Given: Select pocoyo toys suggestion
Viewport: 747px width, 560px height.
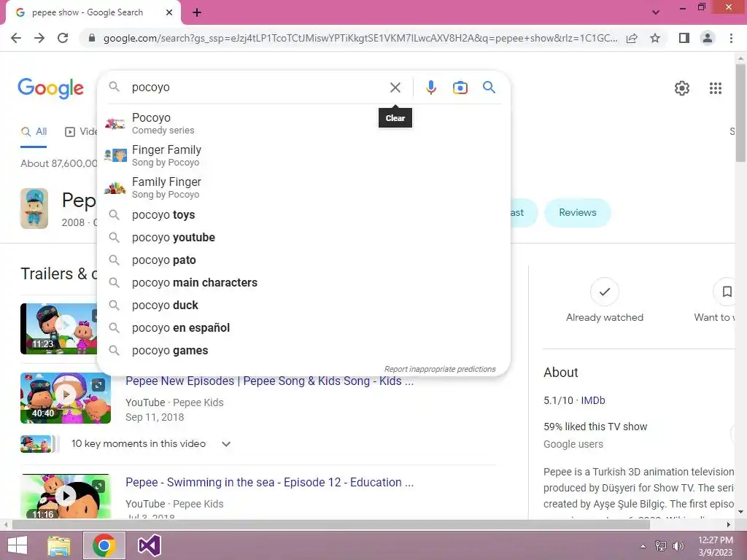Looking at the screenshot, I should [x=303, y=215].
